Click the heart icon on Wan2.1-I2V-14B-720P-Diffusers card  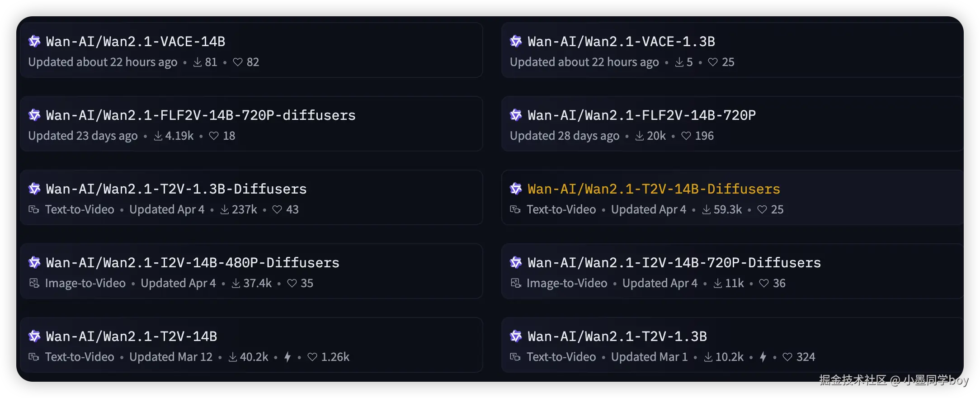click(764, 284)
